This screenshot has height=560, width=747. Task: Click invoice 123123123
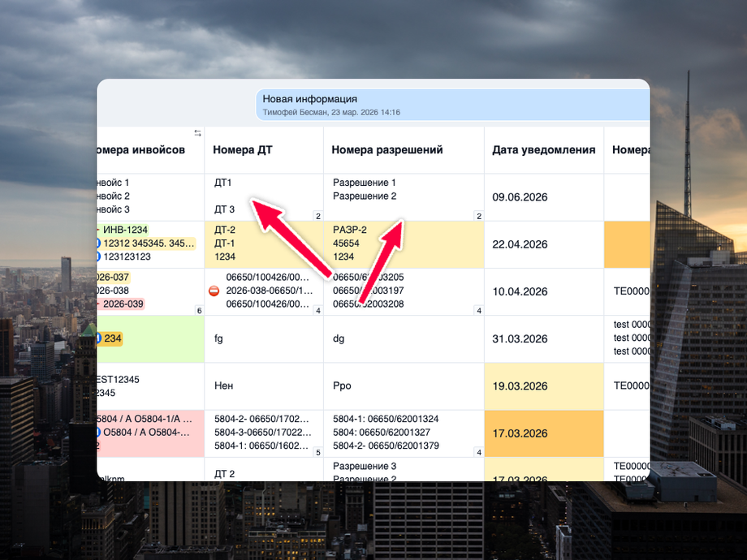tap(127, 256)
